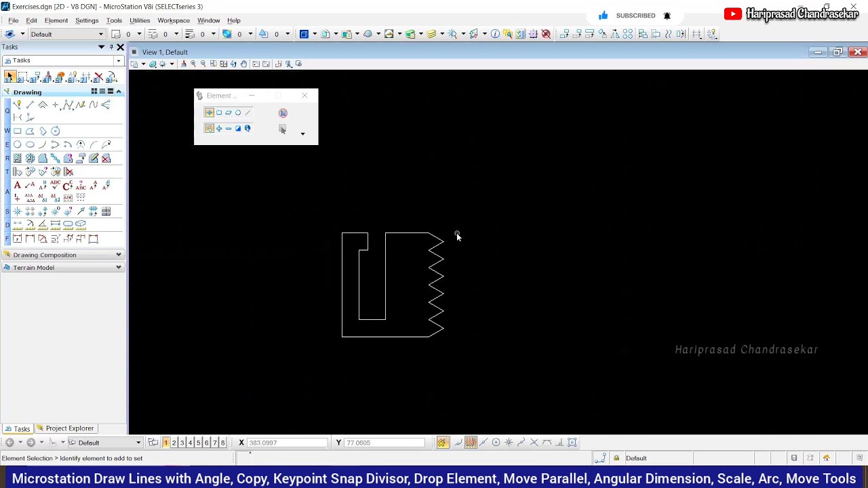Viewport: 868px width, 488px height.
Task: Expand the Drawing Composition group
Action: tap(118, 255)
